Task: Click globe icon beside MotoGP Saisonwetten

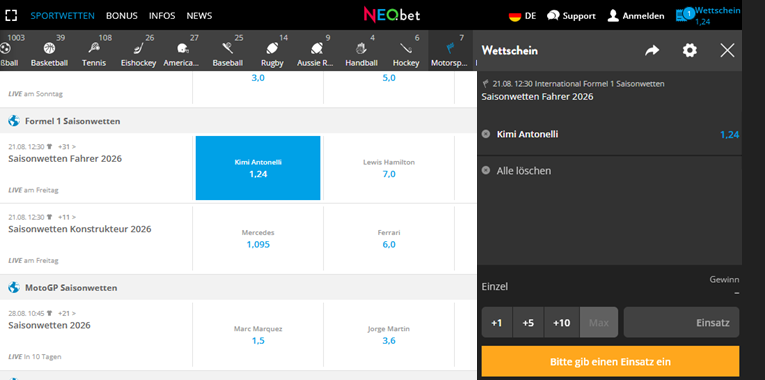Action: (x=14, y=287)
